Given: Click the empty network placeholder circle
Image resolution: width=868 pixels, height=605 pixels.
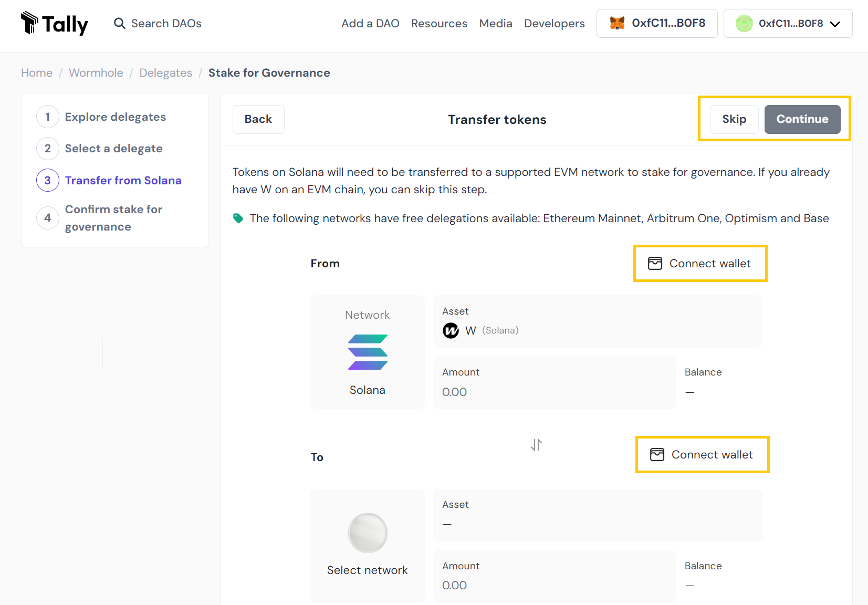Looking at the screenshot, I should 368,533.
